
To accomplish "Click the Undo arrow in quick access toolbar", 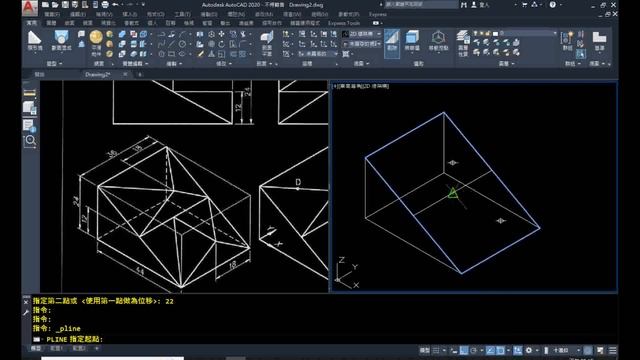I will [116, 5].
